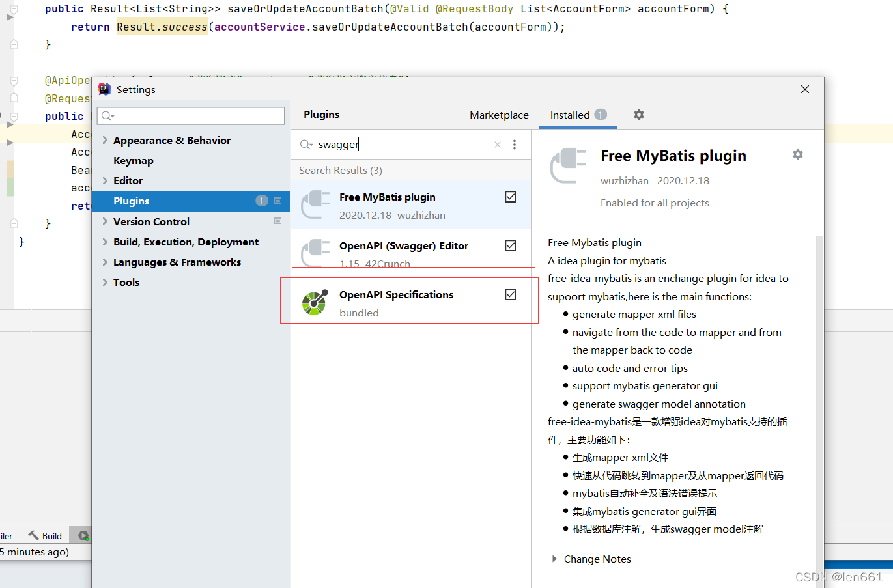The height and width of the screenshot is (588, 893).
Task: Click Plugins row project-level settings icon
Action: pyautogui.click(x=278, y=201)
